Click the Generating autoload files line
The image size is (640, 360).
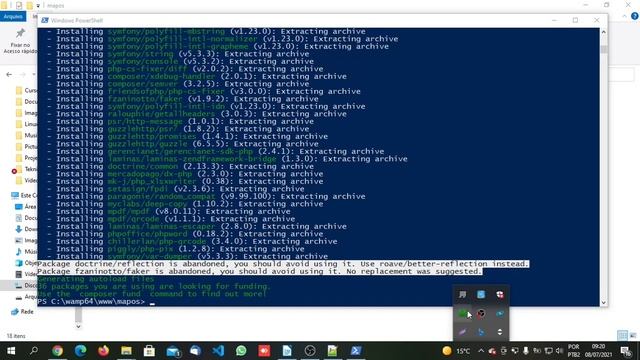(x=96, y=279)
